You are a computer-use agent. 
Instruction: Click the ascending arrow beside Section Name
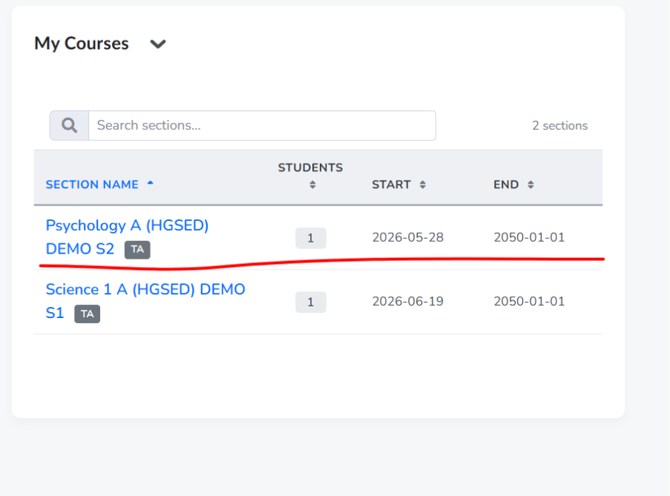coord(150,183)
